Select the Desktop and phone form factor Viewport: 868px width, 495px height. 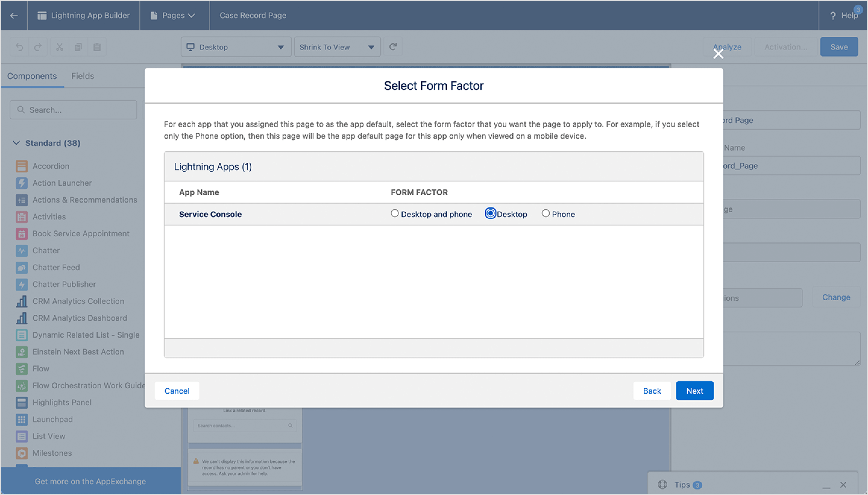pos(395,213)
